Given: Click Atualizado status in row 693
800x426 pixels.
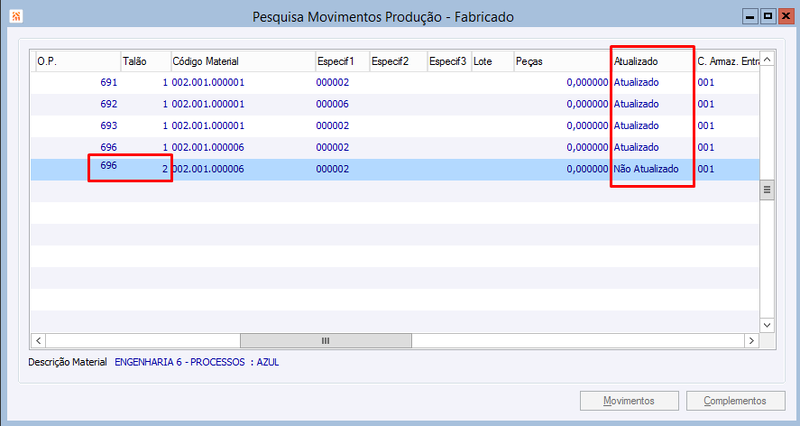Looking at the screenshot, I should click(636, 126).
